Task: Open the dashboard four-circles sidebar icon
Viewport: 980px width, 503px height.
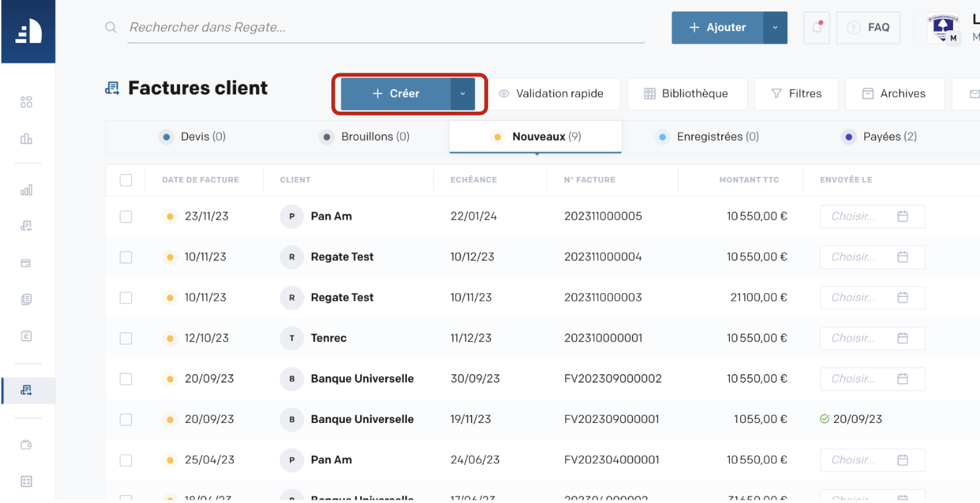Action: (x=26, y=102)
